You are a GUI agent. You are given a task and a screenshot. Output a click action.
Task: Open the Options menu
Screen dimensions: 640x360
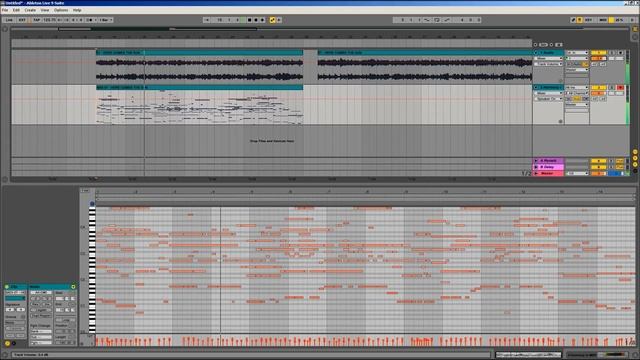(x=61, y=10)
